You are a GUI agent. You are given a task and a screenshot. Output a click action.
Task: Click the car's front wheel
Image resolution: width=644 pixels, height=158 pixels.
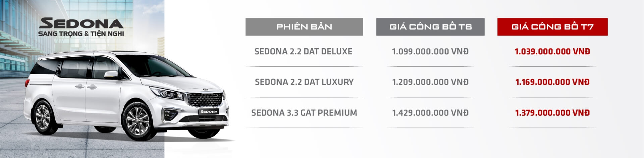point(138,121)
